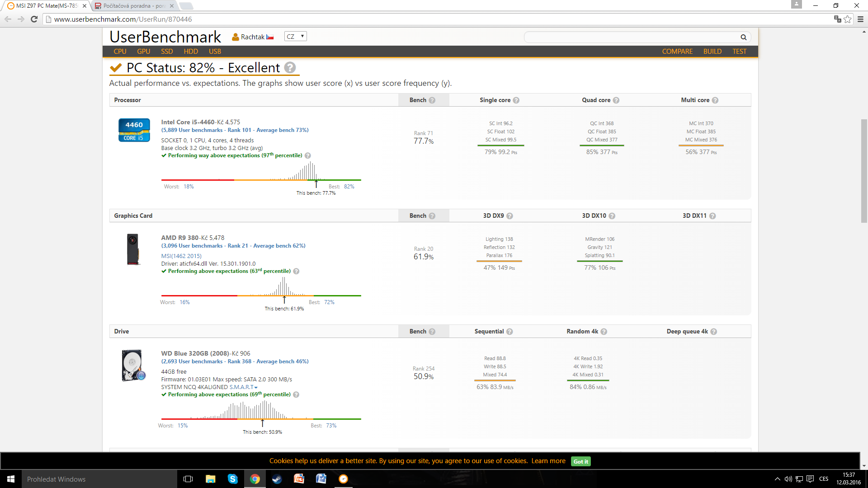Click the Intel Core i5 4460 image
Screen dimensions: 868x488
pos(134,130)
